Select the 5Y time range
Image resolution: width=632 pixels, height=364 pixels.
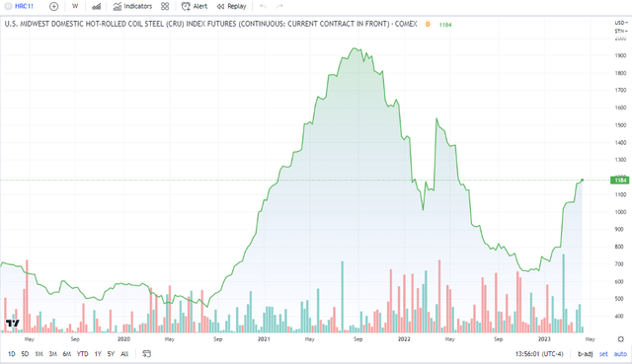click(x=111, y=354)
